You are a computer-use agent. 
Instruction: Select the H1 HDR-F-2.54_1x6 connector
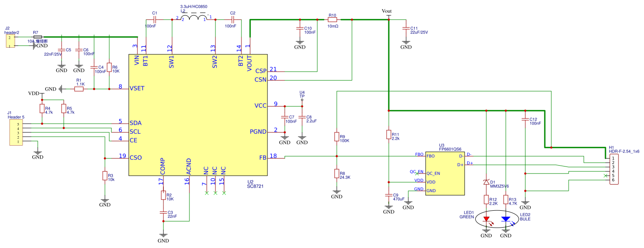613,167
